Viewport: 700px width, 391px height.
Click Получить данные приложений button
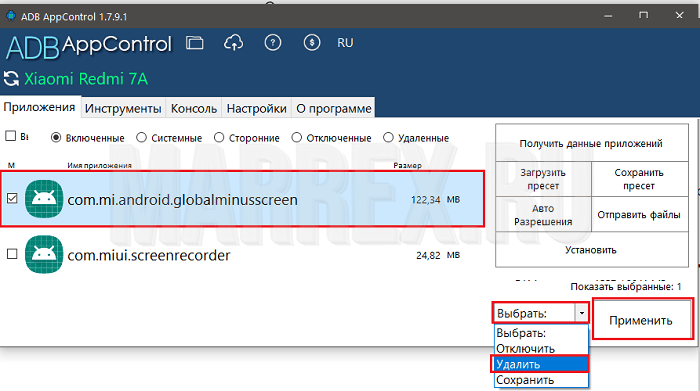point(592,143)
